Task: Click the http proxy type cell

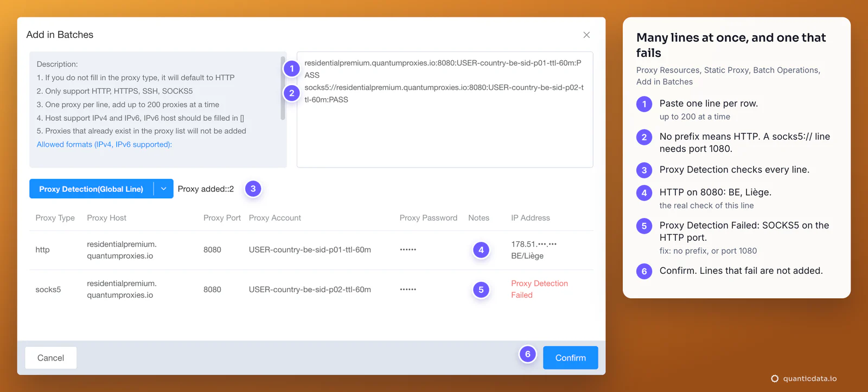Action: [x=42, y=250]
